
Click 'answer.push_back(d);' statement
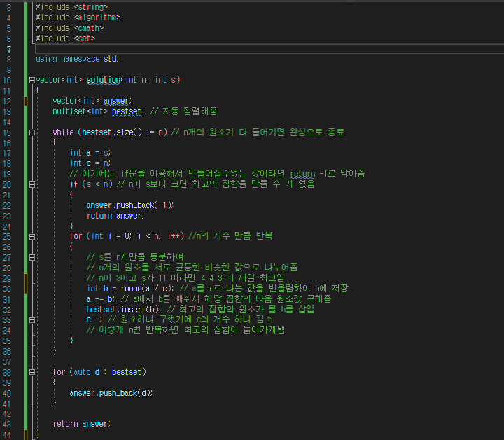point(111,393)
